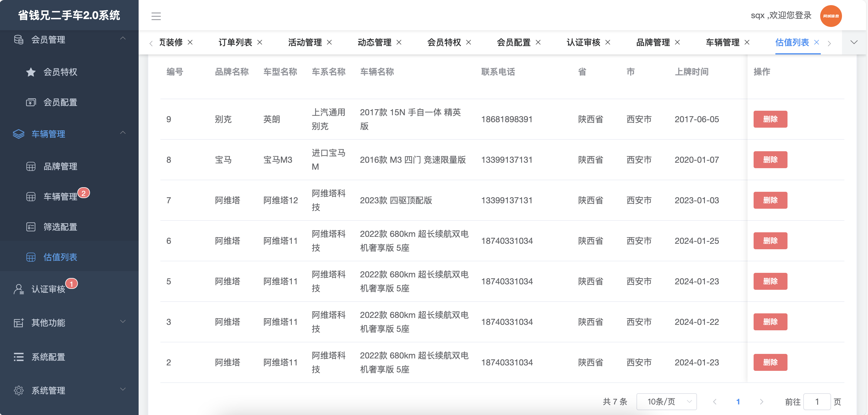
Task: Click the 上牌时间 column header
Action: click(x=692, y=72)
